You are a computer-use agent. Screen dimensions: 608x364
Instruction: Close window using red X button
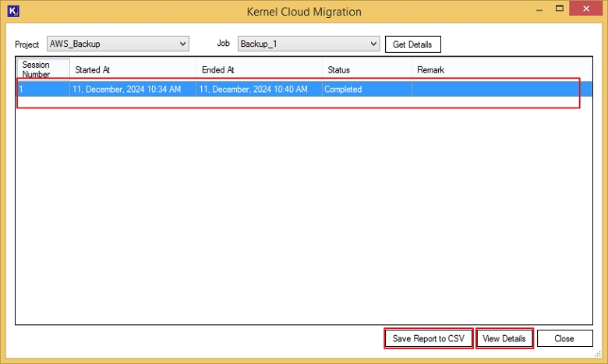click(586, 9)
